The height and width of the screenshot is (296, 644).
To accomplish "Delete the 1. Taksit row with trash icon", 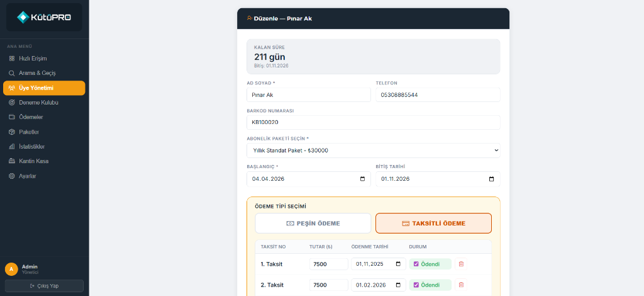I will (461, 264).
